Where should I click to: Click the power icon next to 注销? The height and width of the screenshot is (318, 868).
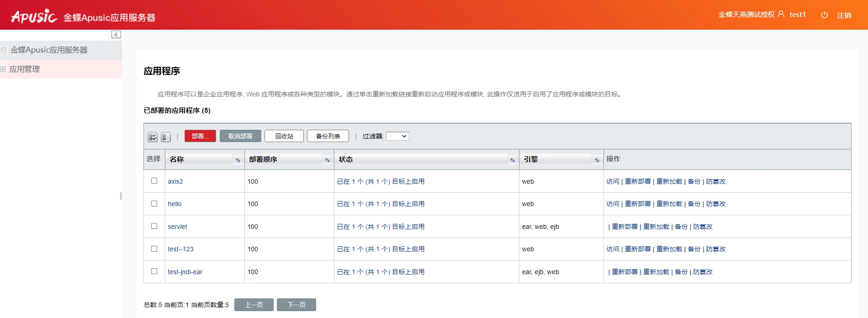(x=824, y=15)
